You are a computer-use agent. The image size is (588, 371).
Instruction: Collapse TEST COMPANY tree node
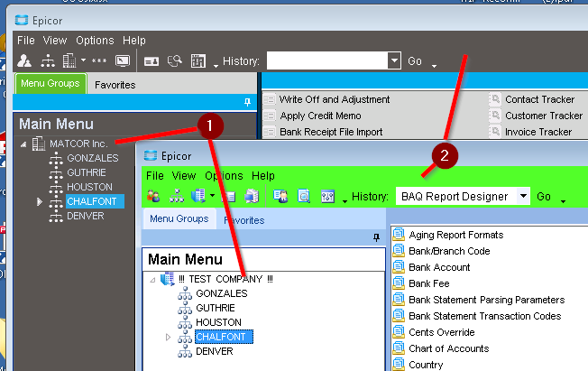(152, 280)
